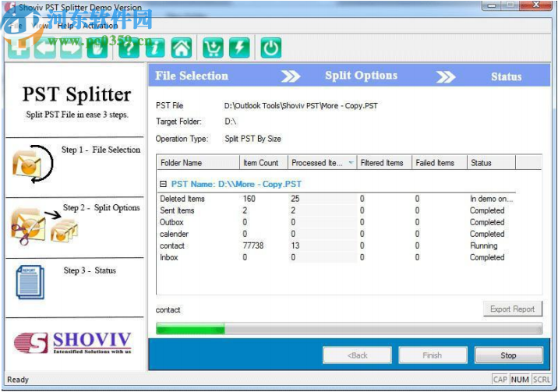Open the Help menu
558x392 pixels.
click(x=65, y=26)
